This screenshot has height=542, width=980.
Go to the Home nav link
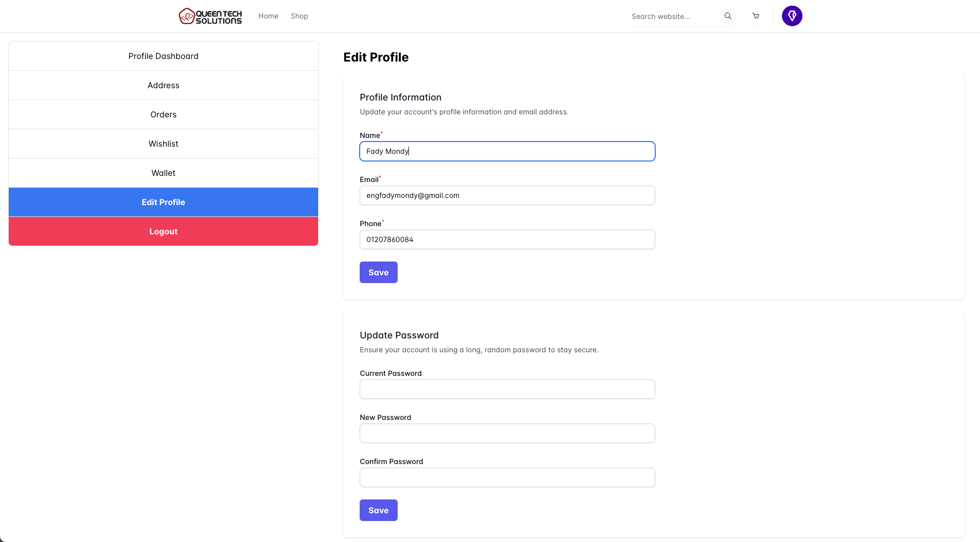point(268,16)
